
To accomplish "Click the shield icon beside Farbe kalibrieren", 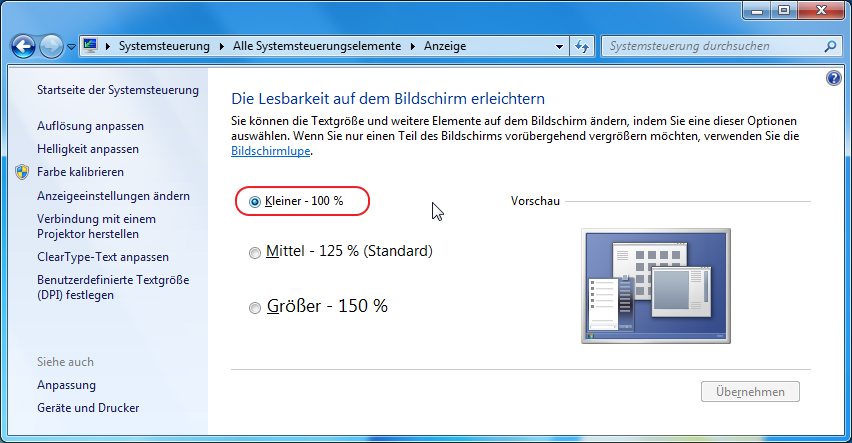I will click(x=22, y=172).
